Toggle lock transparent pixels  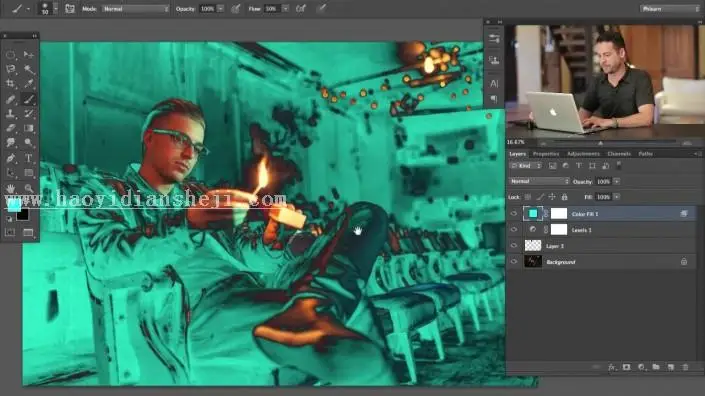click(528, 197)
